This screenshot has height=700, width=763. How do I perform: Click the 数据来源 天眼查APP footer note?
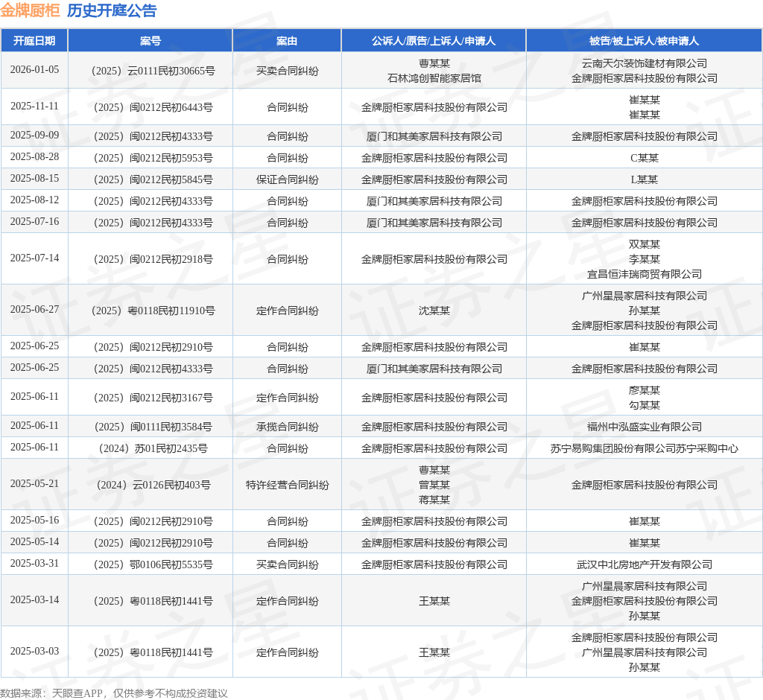[x=114, y=693]
